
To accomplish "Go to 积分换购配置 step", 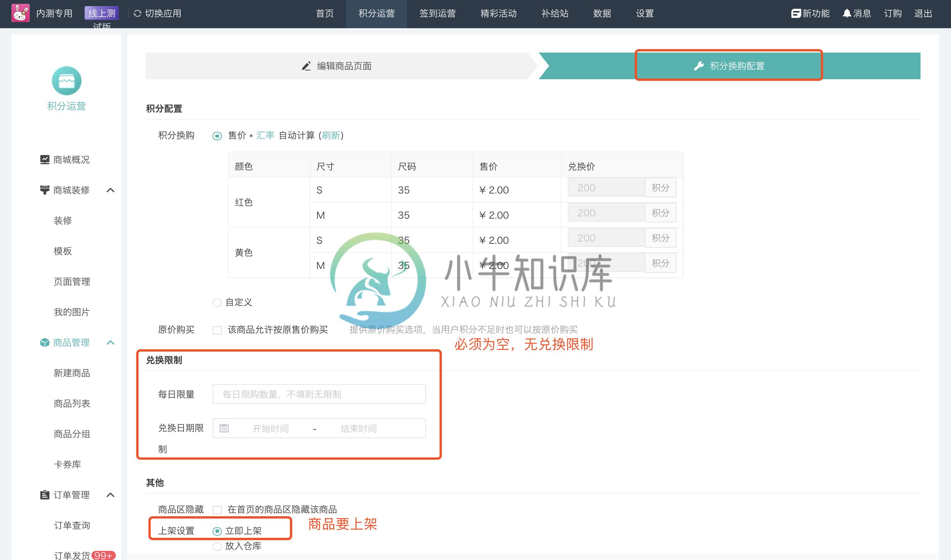I will (x=729, y=66).
